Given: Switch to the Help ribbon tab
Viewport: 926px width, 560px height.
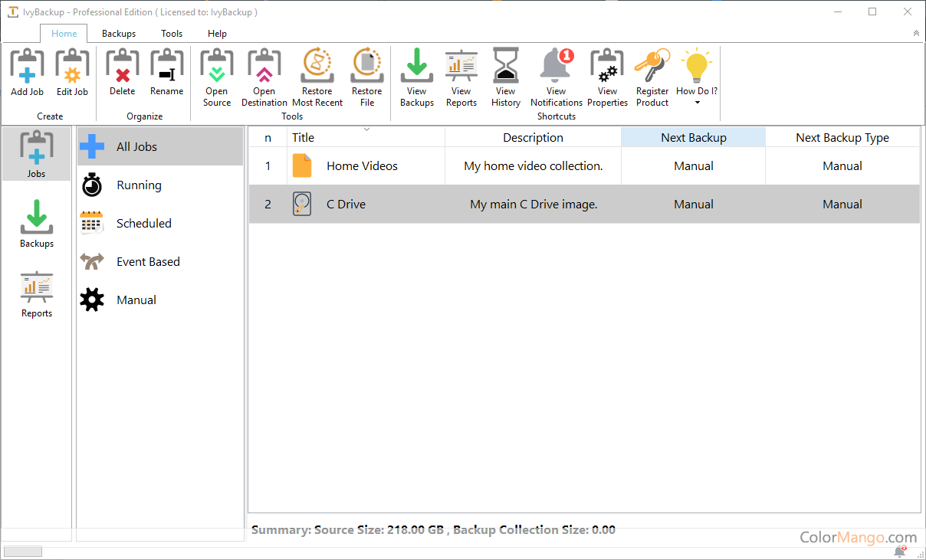Looking at the screenshot, I should (x=217, y=34).
